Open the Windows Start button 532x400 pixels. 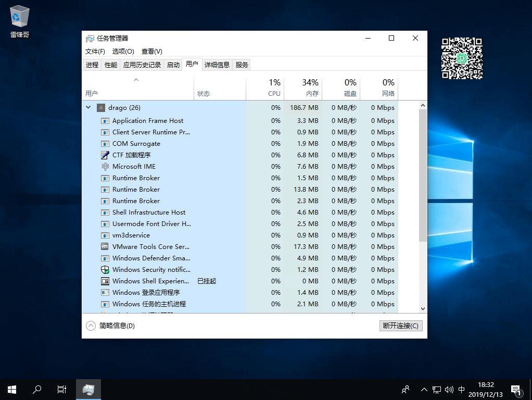click(11, 389)
